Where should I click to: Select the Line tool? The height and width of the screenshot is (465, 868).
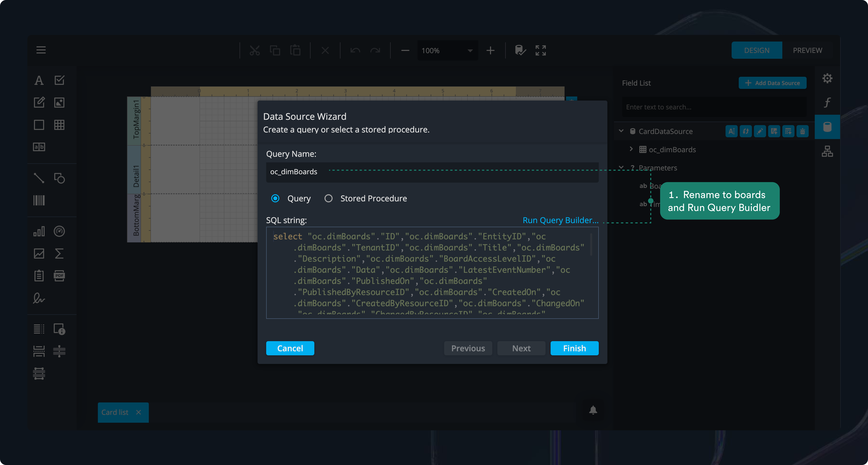click(x=39, y=178)
